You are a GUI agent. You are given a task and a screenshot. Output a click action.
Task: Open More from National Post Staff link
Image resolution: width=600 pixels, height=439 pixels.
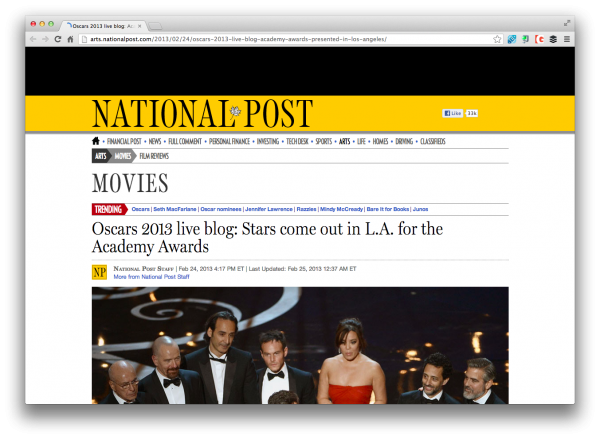click(152, 277)
